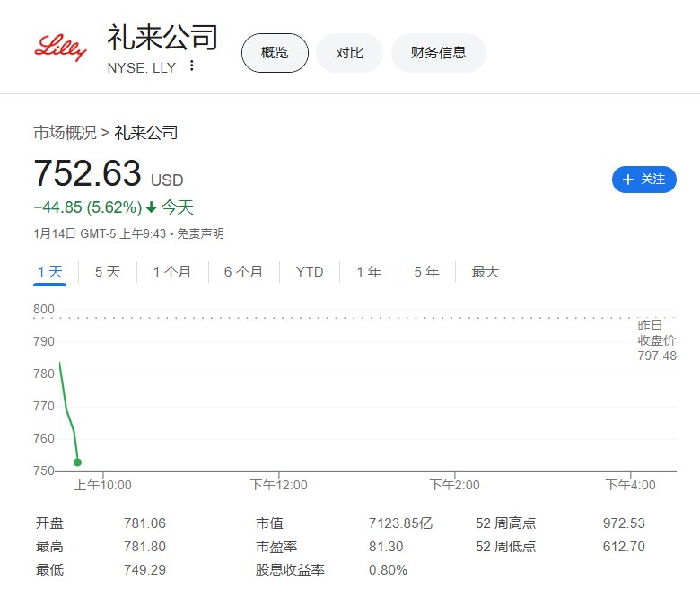Select the 概览 tab
The image size is (700, 589).
(275, 53)
